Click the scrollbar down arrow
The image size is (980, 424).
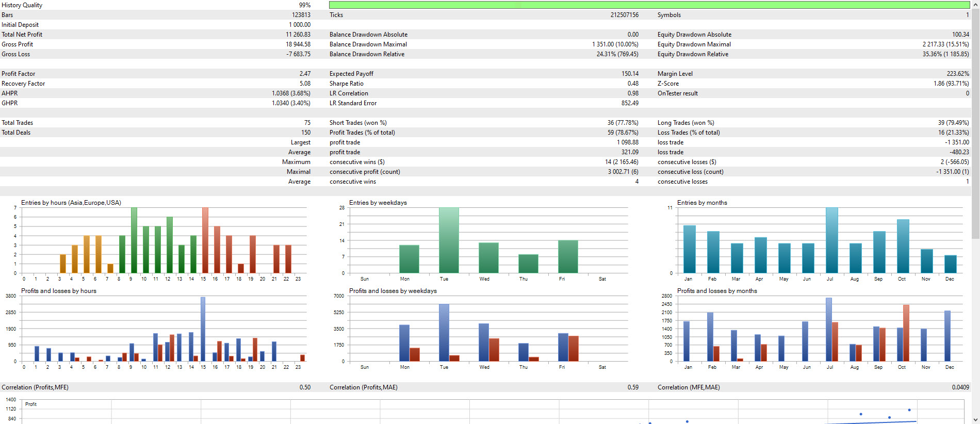[x=975, y=420]
